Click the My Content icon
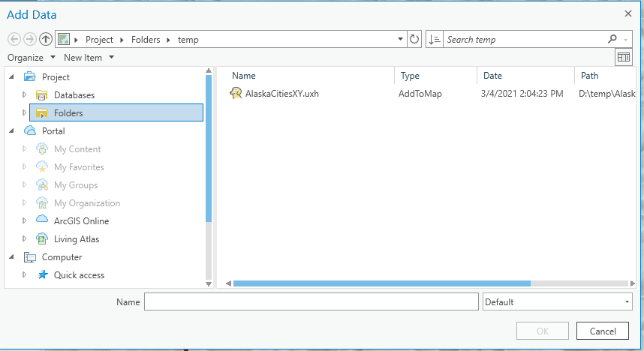The image size is (644, 351). tap(42, 148)
